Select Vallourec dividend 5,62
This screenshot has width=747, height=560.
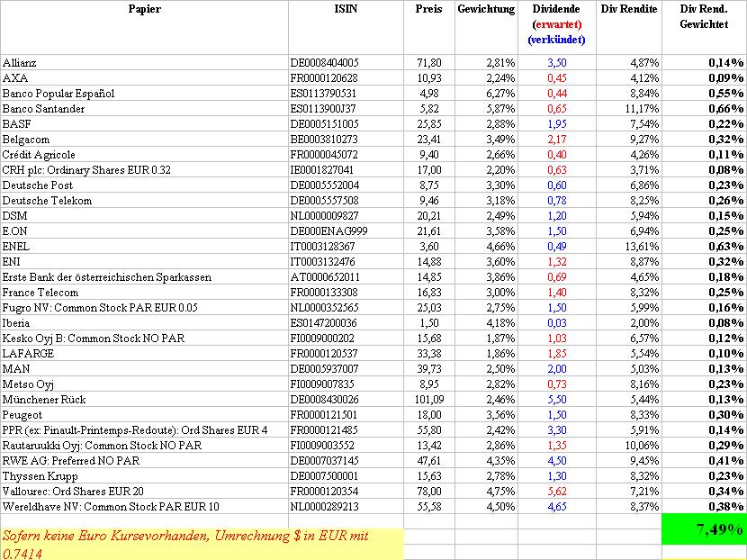pos(556,491)
